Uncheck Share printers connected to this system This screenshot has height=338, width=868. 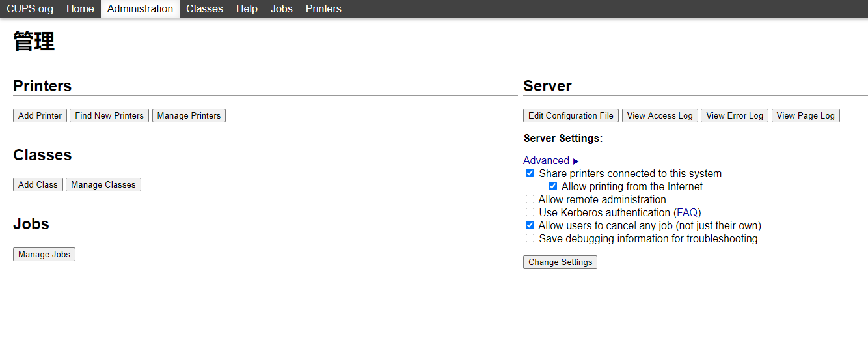[530, 173]
